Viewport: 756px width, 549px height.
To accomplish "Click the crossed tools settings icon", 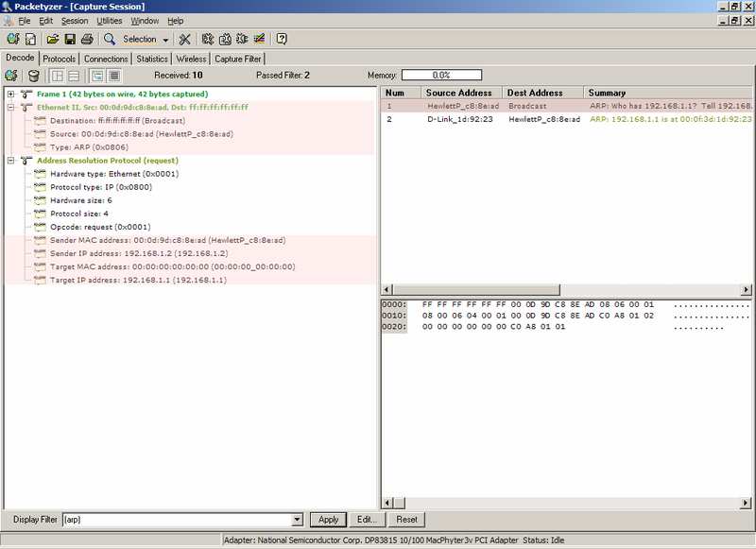I will [x=184, y=39].
